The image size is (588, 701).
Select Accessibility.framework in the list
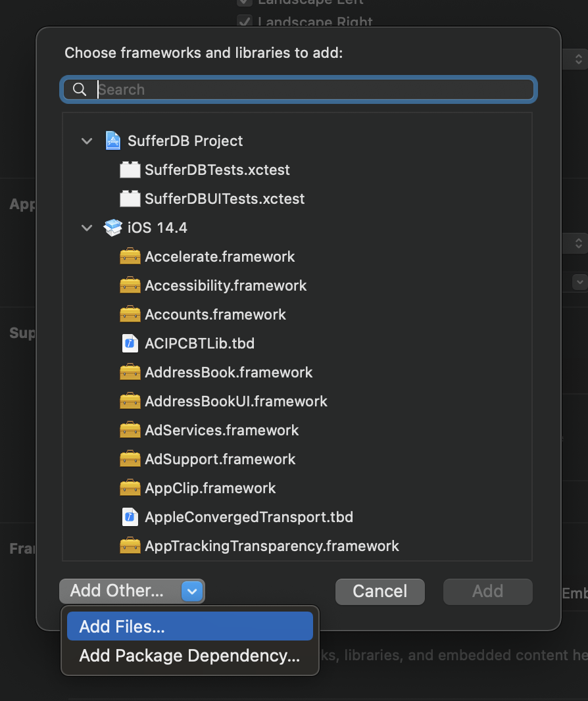coord(297,285)
